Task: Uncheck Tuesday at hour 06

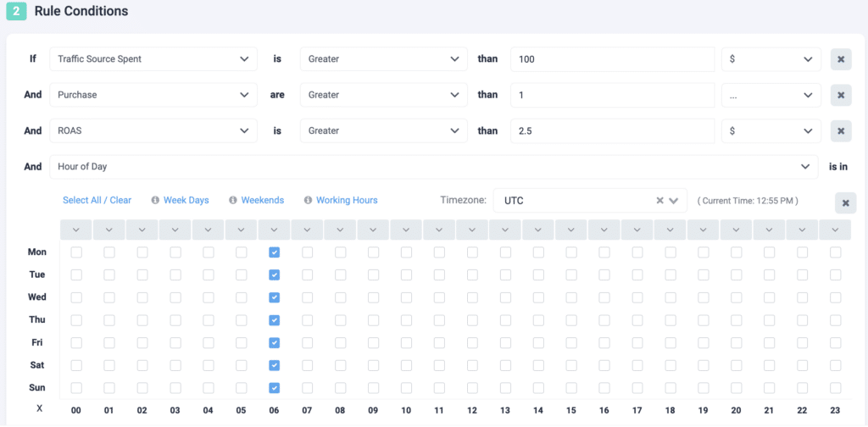Action: click(x=274, y=274)
